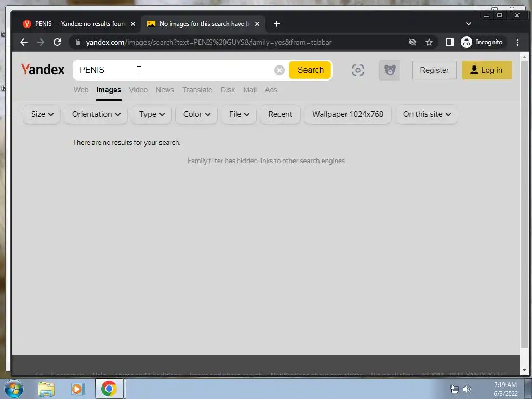Viewport: 532px width, 399px height.
Task: Open the tab search chevron
Action: (x=469, y=24)
